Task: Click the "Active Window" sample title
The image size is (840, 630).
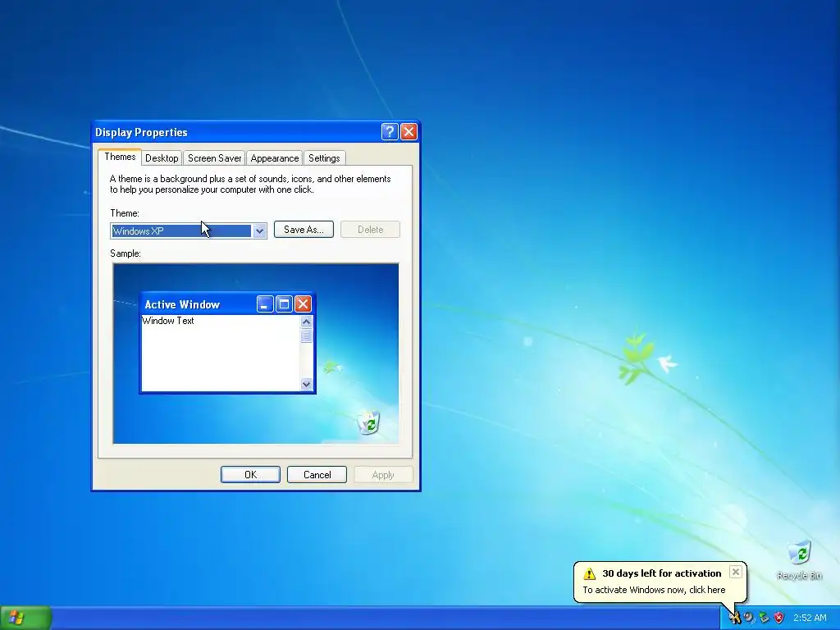Action: click(182, 304)
